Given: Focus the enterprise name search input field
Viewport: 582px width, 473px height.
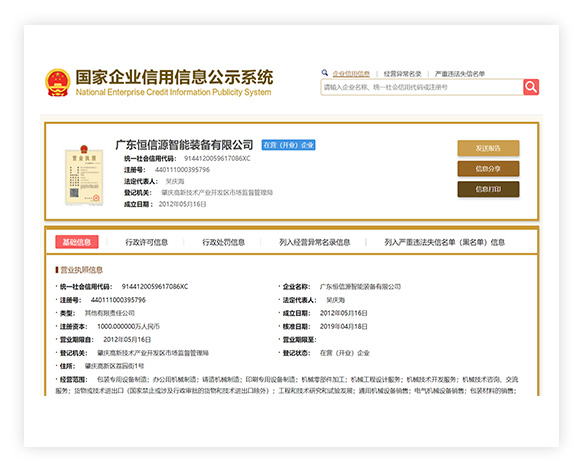Looking at the screenshot, I should pyautogui.click(x=422, y=87).
